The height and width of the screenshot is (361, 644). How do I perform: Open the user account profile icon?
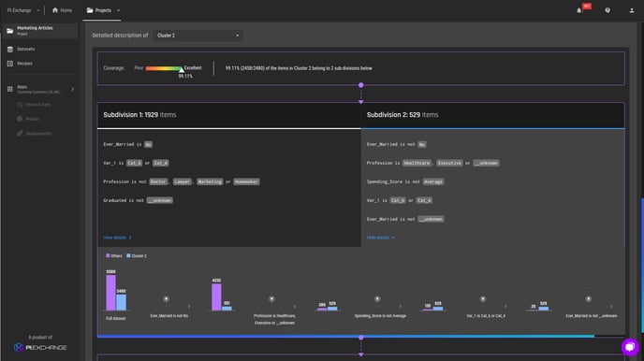[x=632, y=10]
